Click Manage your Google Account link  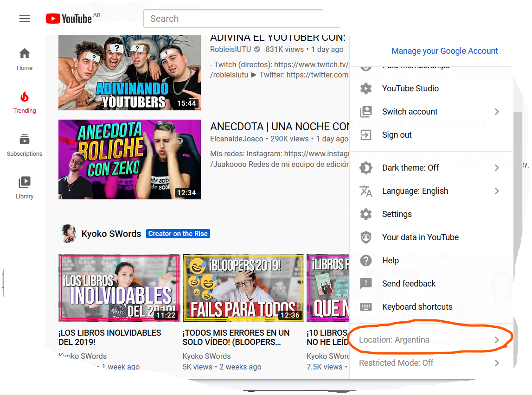[444, 51]
